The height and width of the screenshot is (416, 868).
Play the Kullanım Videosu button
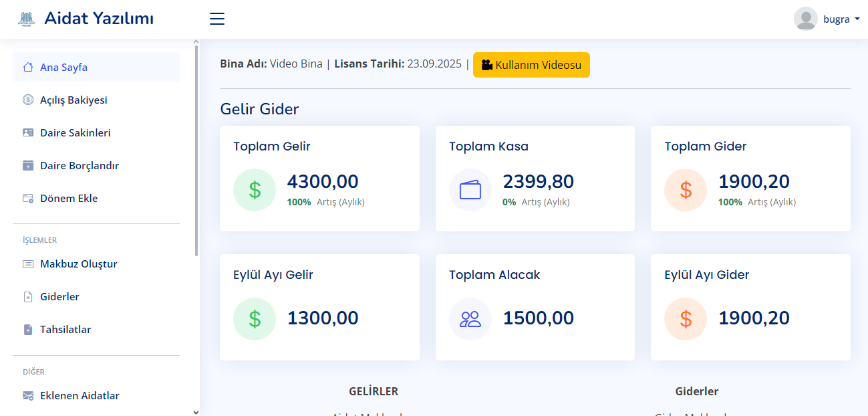pos(531,65)
